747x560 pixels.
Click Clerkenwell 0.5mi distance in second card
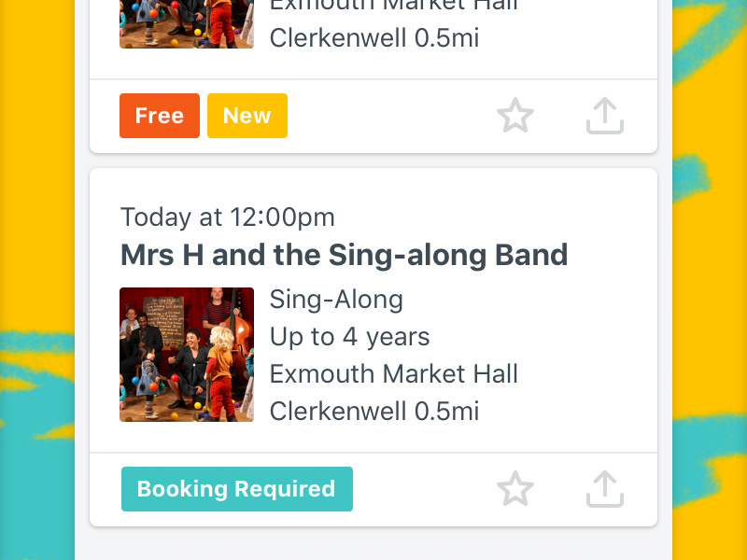(373, 412)
